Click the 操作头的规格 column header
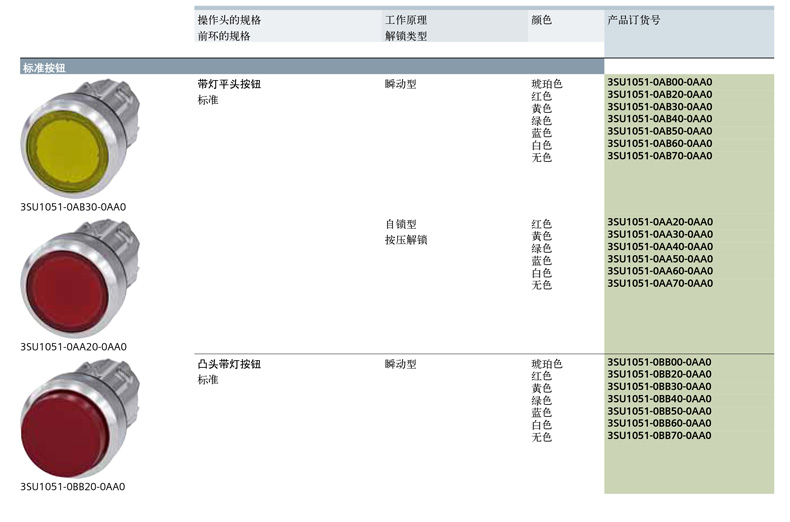This screenshot has width=790, height=522. pos(229,20)
